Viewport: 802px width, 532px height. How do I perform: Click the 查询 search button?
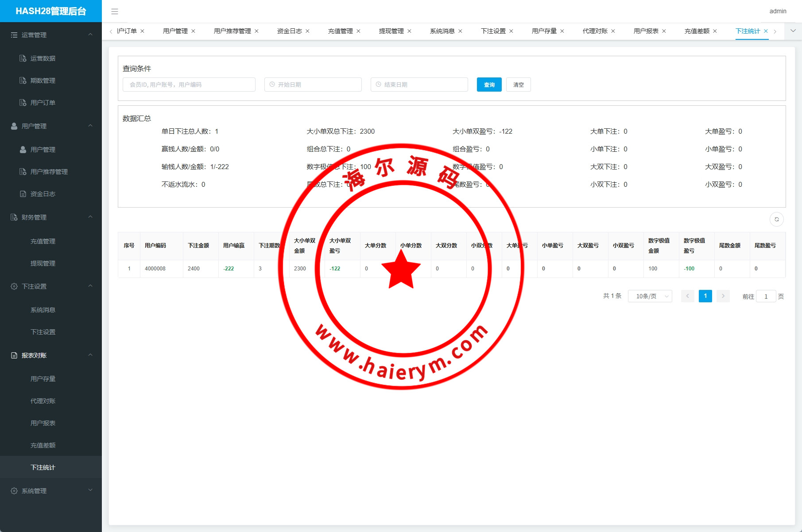coord(489,85)
